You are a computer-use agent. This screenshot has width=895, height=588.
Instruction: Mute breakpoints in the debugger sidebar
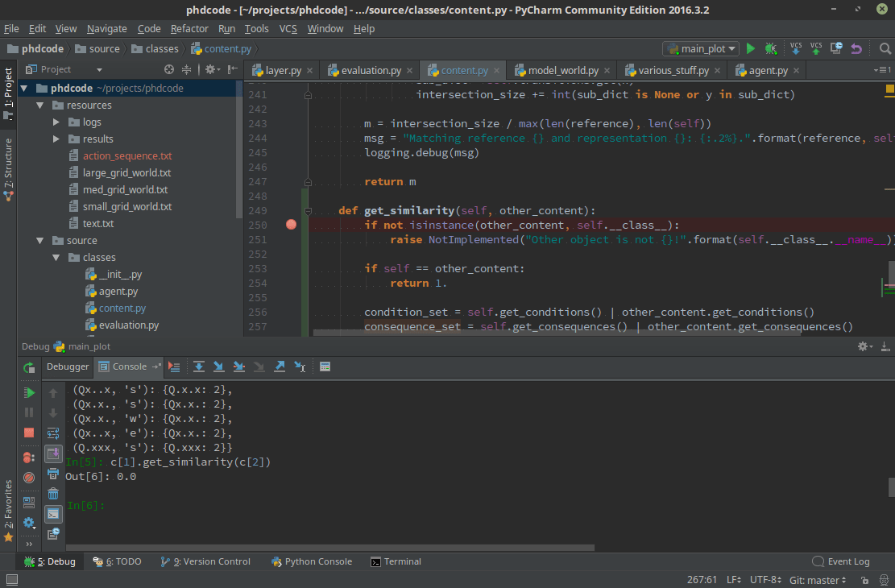(x=29, y=477)
